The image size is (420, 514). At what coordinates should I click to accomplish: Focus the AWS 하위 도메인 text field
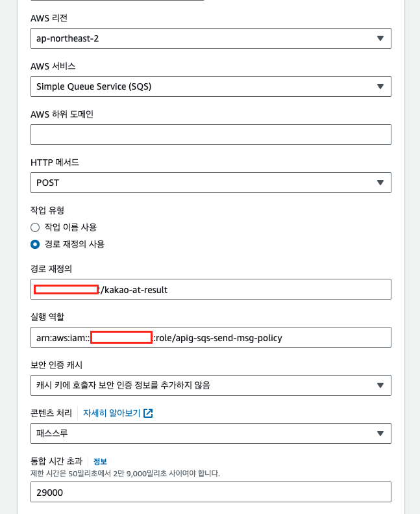pos(210,135)
